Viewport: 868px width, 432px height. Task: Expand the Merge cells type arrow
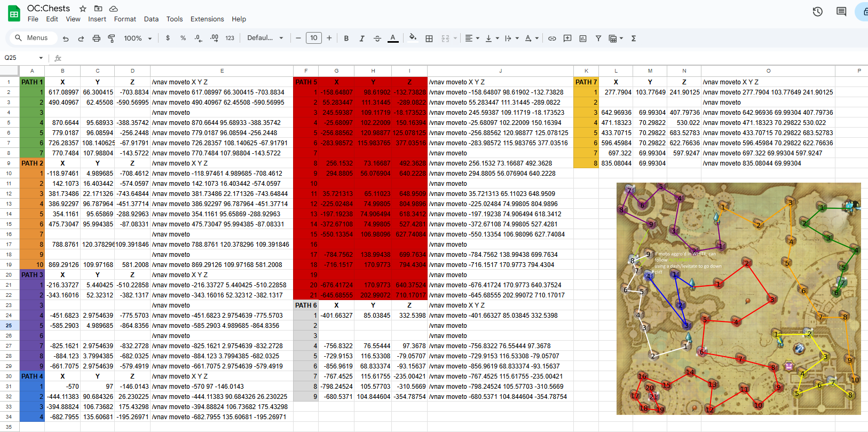(455, 38)
